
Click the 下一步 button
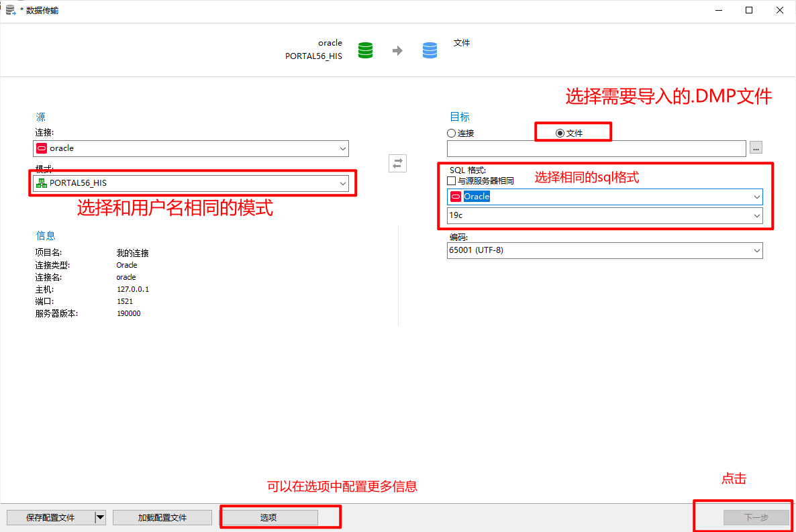tap(756, 517)
